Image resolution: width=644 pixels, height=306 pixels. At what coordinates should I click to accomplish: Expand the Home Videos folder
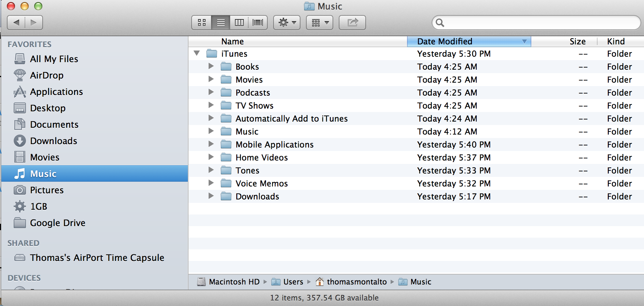click(211, 157)
